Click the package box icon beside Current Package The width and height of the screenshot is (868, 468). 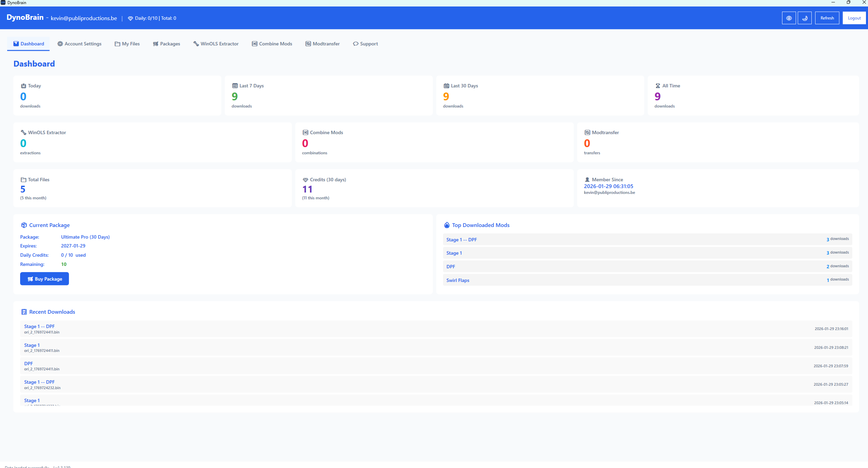(24, 225)
